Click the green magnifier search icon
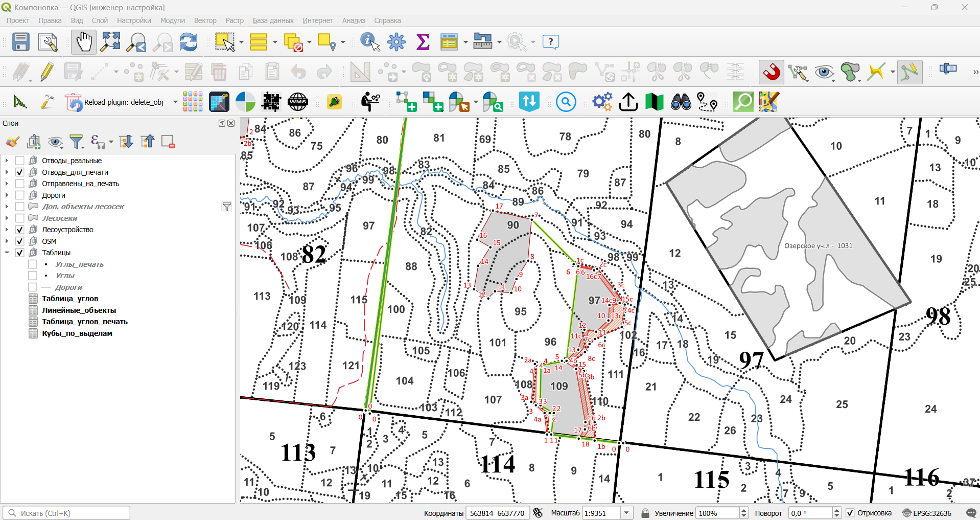 click(x=743, y=102)
